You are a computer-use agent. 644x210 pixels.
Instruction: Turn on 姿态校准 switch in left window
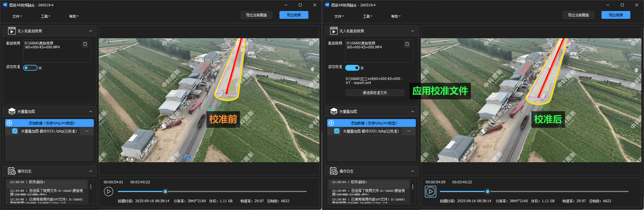point(30,68)
